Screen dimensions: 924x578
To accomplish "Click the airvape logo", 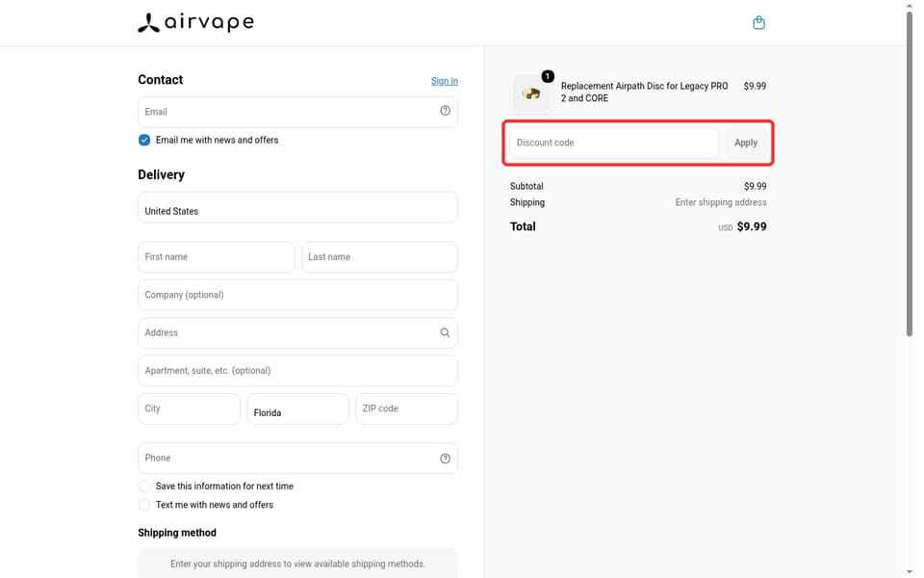I will point(195,22).
